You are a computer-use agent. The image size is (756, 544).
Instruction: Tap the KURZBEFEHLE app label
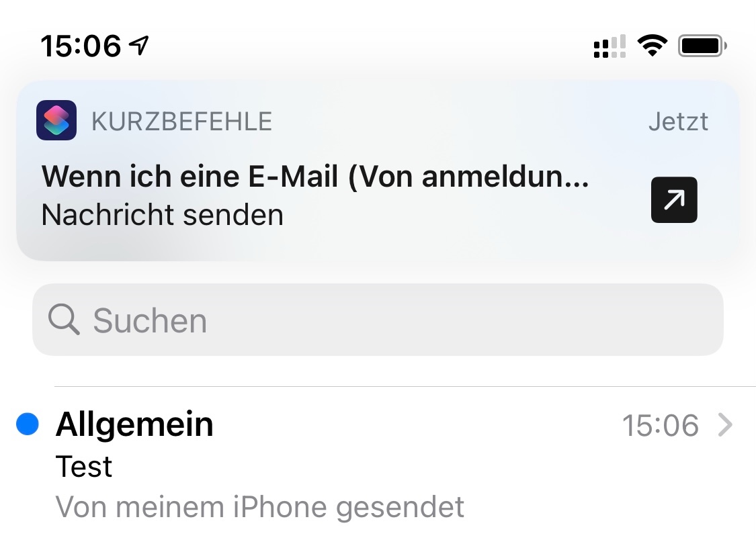click(181, 122)
